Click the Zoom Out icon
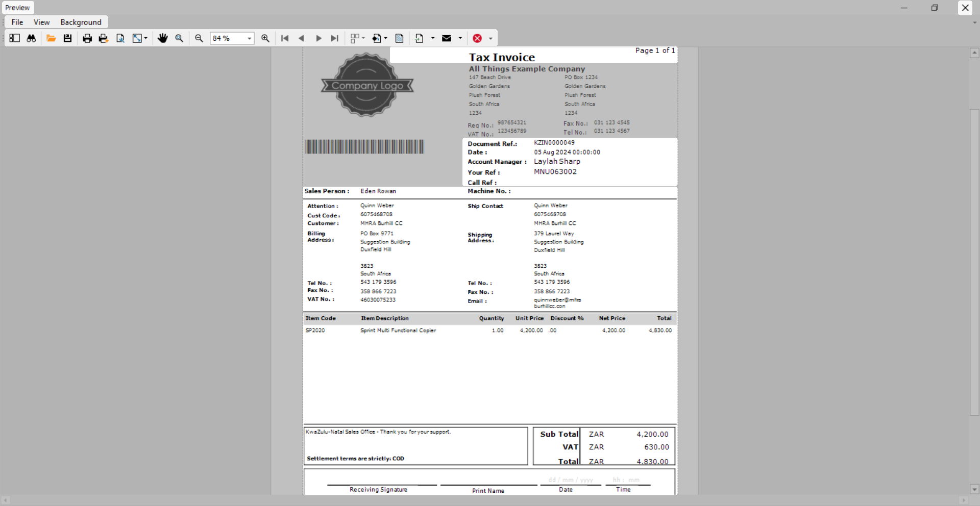This screenshot has height=506, width=980. click(199, 38)
